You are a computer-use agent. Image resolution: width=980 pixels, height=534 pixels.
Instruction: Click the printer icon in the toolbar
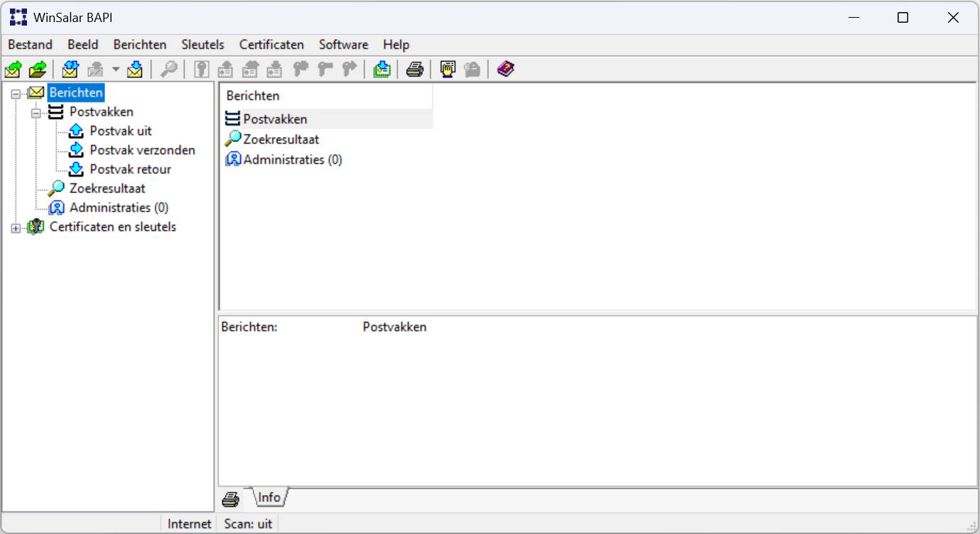click(415, 70)
